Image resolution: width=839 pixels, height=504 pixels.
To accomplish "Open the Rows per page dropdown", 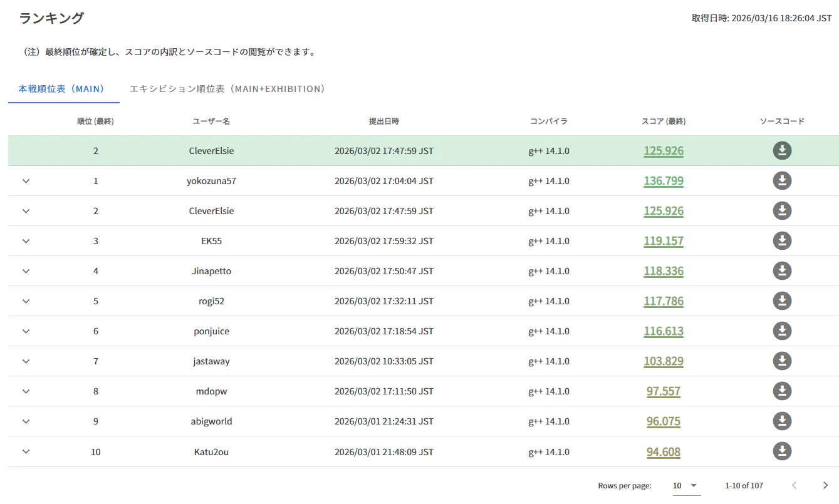I will point(687,486).
